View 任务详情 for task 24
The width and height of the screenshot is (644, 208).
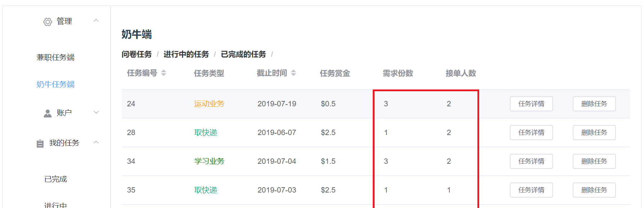[531, 104]
